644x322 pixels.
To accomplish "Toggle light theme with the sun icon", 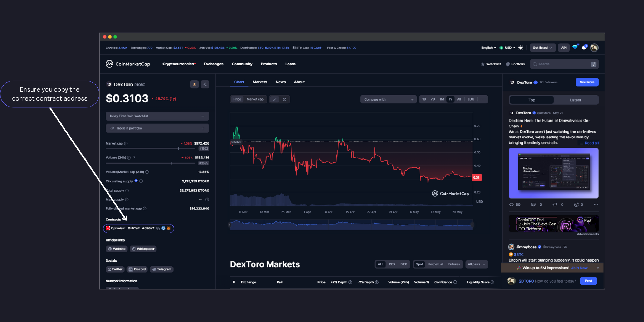I will click(521, 48).
